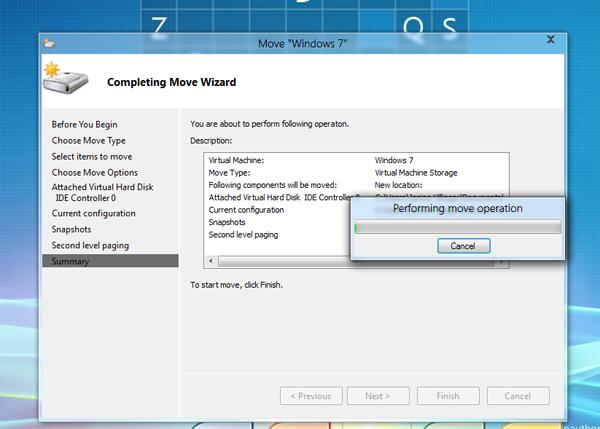
Task: Click the move operation progress bar
Action: pos(458,227)
